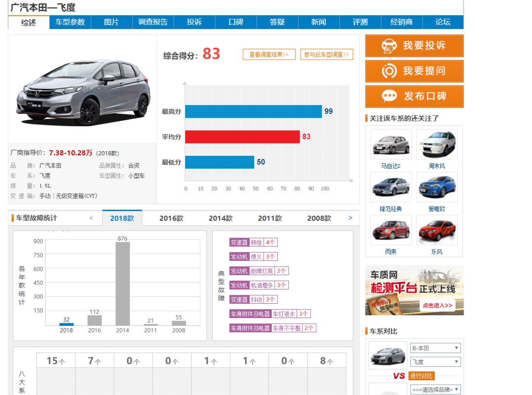532x395 pixels.
Task: Click the 7个 fault count cell
Action: [95, 360]
